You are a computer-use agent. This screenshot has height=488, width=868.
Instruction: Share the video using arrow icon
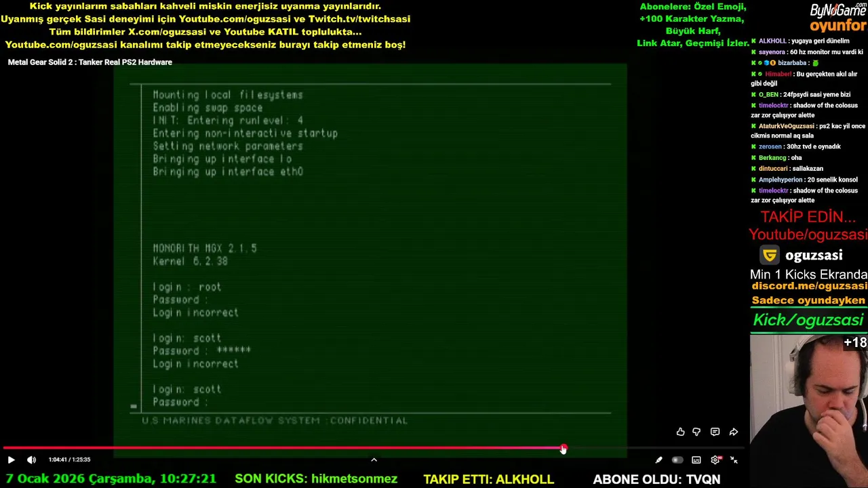pyautogui.click(x=734, y=432)
